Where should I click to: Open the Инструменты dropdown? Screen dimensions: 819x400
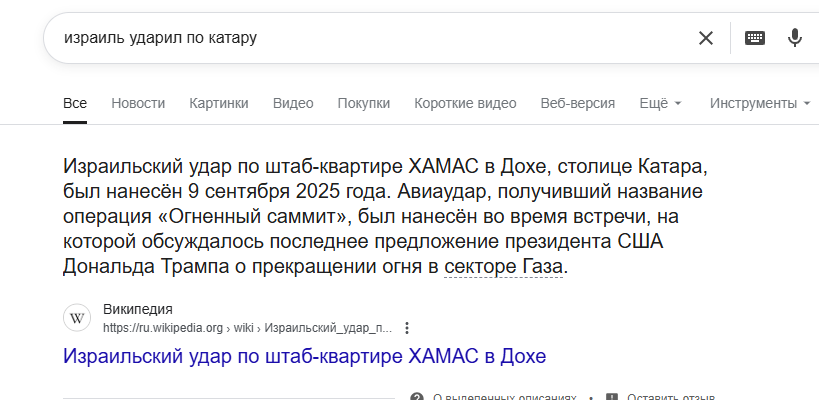click(759, 103)
